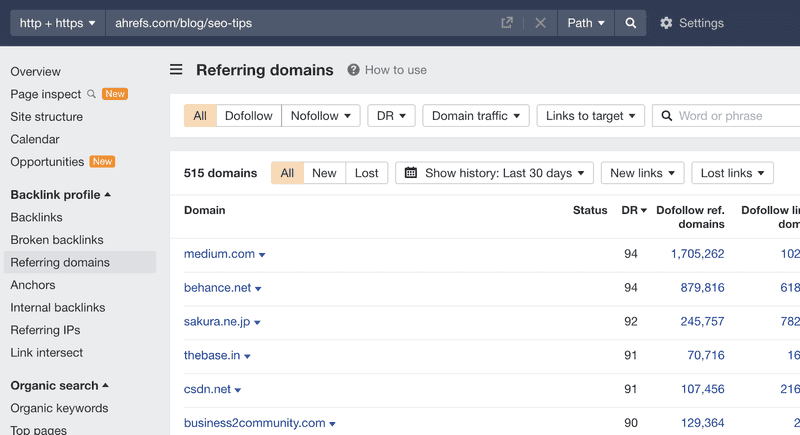Open Overview in the sidebar
The image size is (800, 435).
(35, 71)
